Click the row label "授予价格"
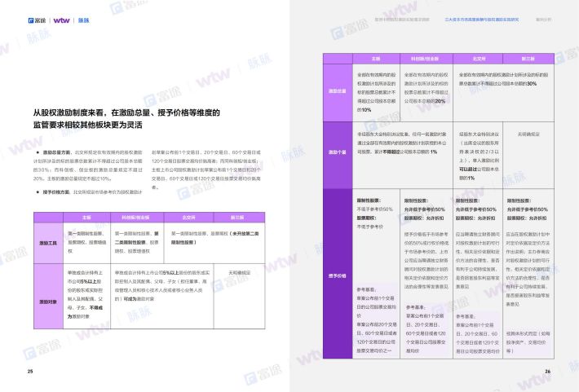The width and height of the screenshot is (579, 392). tap(338, 275)
